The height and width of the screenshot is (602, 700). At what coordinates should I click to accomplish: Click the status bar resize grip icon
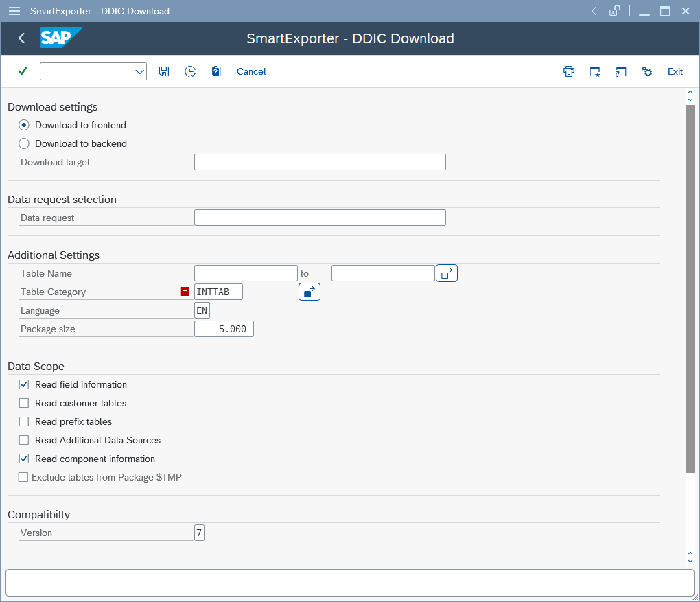point(695,597)
